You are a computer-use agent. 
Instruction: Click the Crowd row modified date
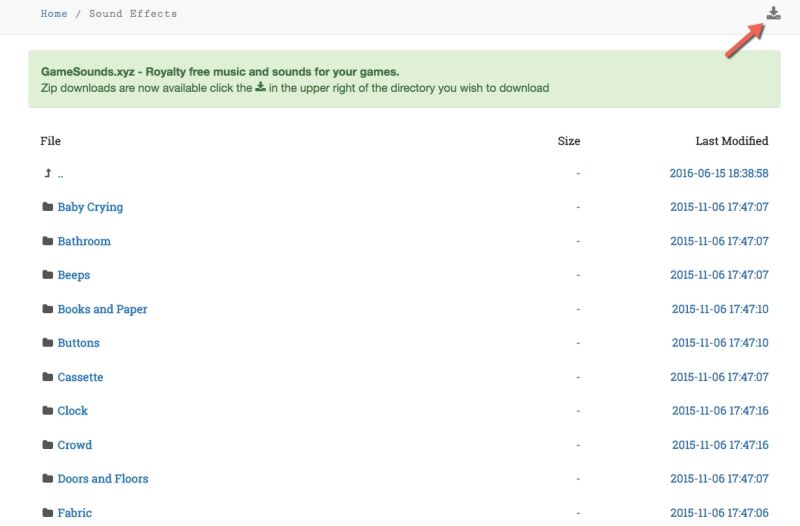(x=720, y=444)
